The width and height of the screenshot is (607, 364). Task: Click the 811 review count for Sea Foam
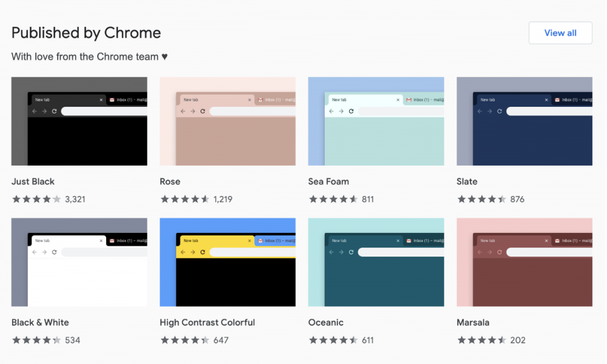(x=368, y=199)
